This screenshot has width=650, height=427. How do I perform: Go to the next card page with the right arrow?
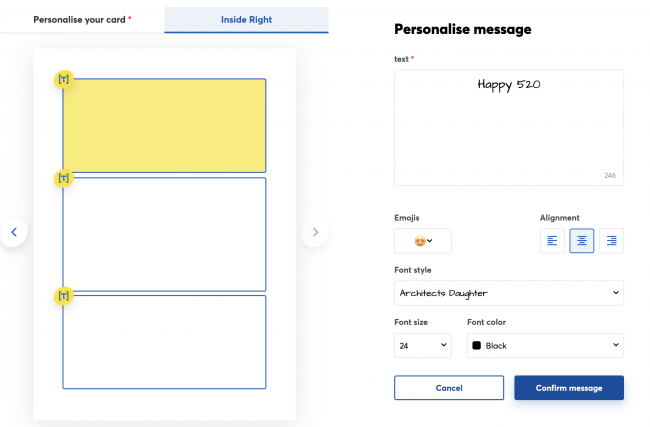coord(315,232)
